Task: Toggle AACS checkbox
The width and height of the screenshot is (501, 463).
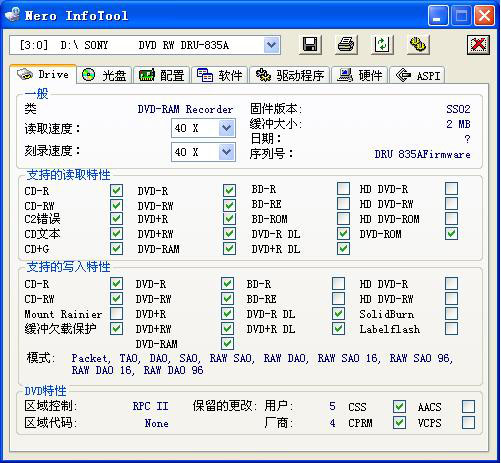Action: (x=468, y=406)
